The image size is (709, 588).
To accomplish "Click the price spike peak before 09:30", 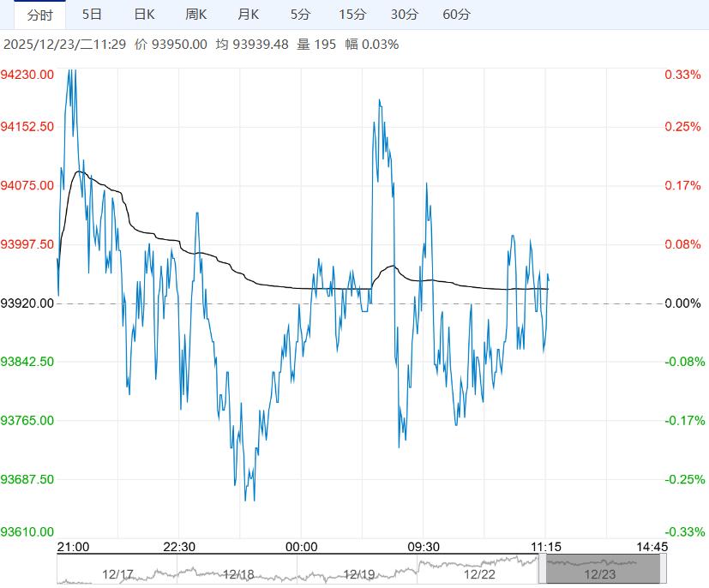I will pyautogui.click(x=379, y=100).
